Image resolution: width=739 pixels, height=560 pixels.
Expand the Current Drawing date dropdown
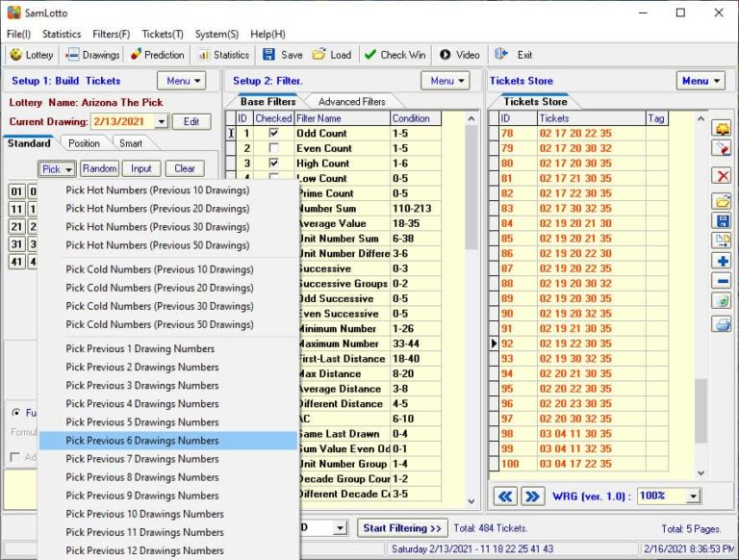tap(162, 121)
